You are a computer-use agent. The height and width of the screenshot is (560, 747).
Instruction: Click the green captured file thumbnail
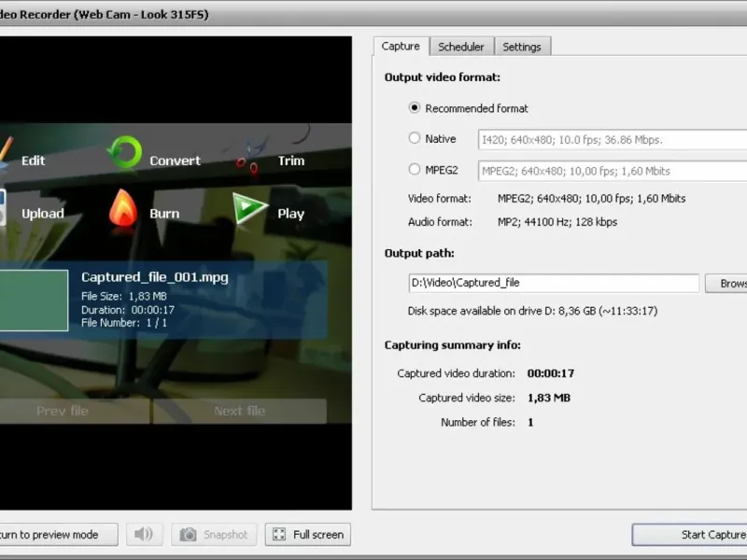coord(34,300)
